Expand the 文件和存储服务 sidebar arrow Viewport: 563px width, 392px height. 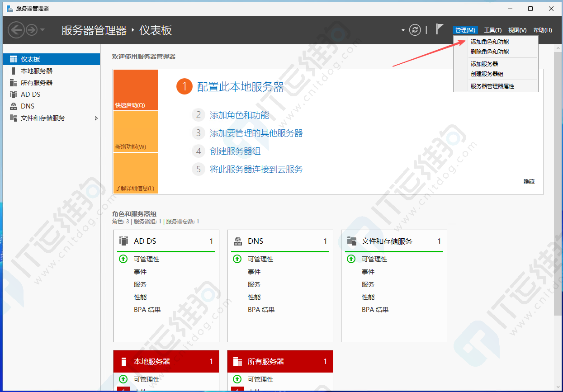coord(96,118)
